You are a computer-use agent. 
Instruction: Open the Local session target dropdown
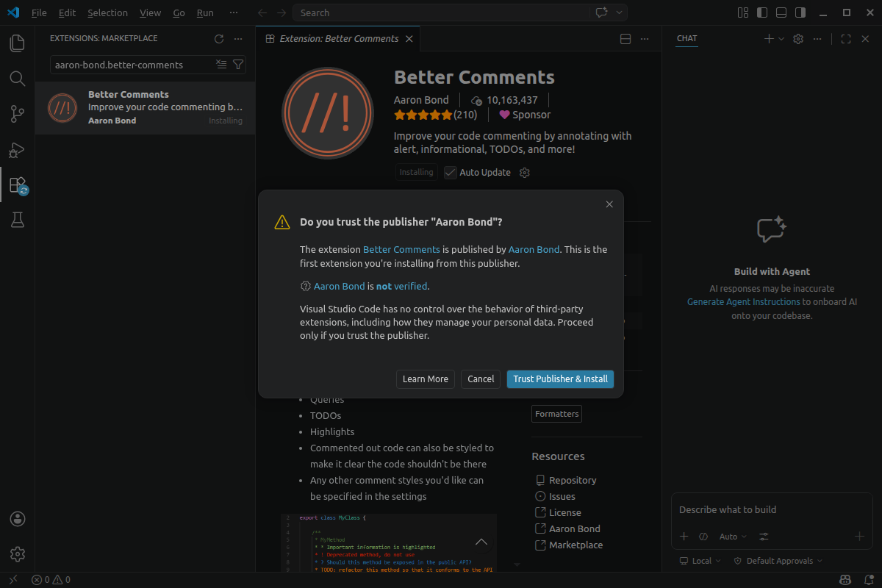tap(700, 561)
